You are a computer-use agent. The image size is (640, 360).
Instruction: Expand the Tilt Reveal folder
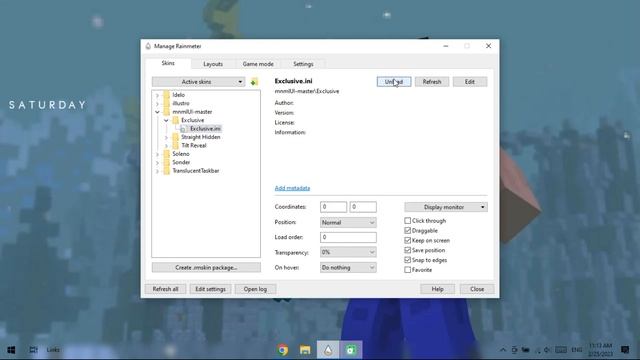click(166, 146)
